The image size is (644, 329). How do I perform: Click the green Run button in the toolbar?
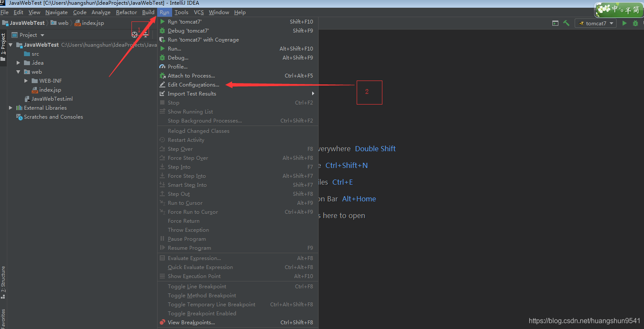(x=624, y=23)
